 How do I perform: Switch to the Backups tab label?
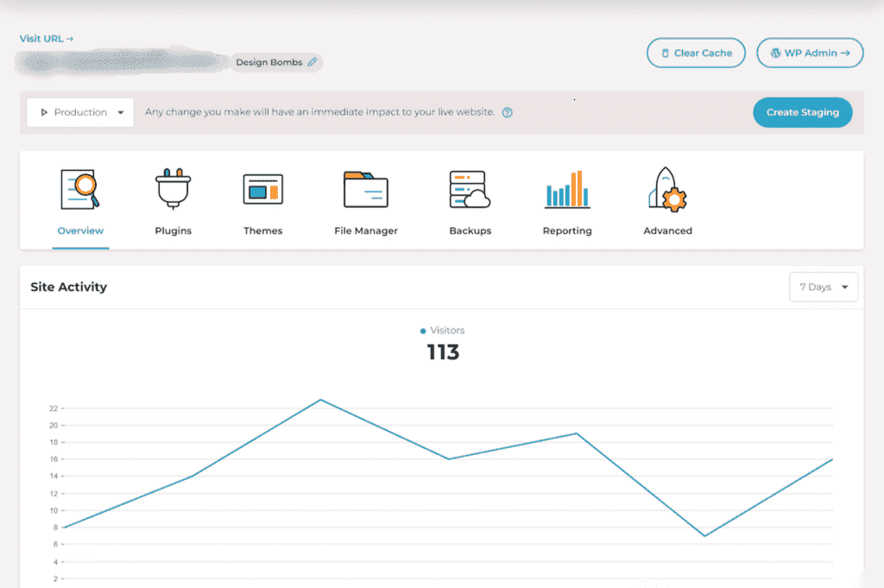[470, 231]
